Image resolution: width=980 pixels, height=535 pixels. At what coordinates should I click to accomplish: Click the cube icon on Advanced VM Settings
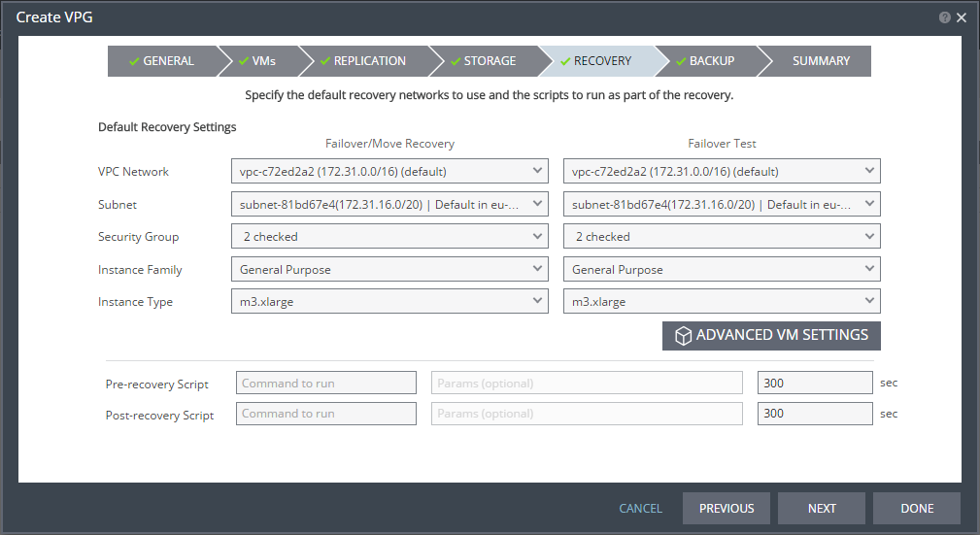pyautogui.click(x=683, y=336)
